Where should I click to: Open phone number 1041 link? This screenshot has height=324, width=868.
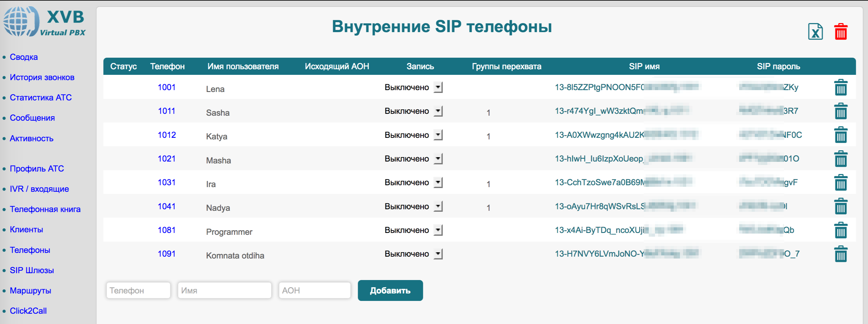[167, 206]
